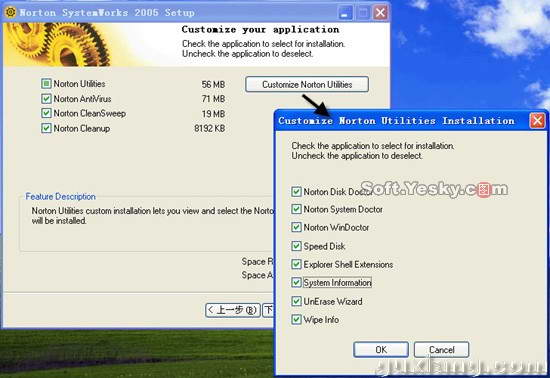Confirm selection with OK button
The width and height of the screenshot is (550, 378).
coord(381,350)
